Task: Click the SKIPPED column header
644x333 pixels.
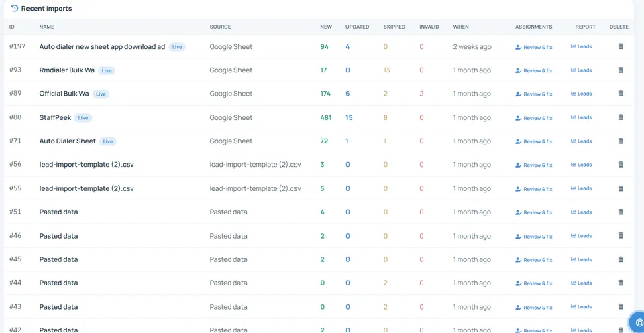Action: click(394, 27)
